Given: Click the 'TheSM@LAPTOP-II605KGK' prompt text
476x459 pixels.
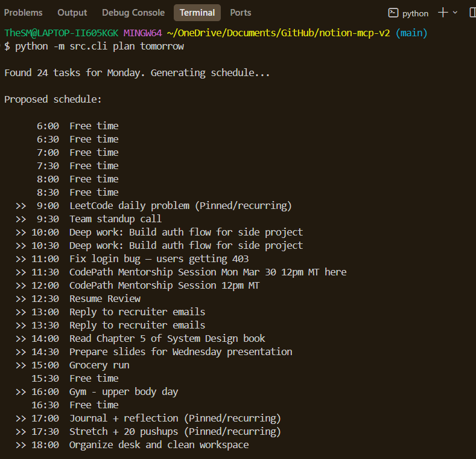Looking at the screenshot, I should point(62,33).
